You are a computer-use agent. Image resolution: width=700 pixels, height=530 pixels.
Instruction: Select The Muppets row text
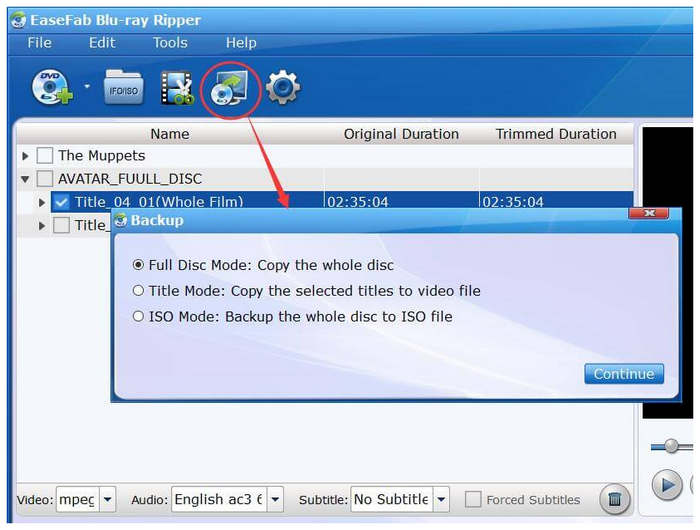[102, 155]
